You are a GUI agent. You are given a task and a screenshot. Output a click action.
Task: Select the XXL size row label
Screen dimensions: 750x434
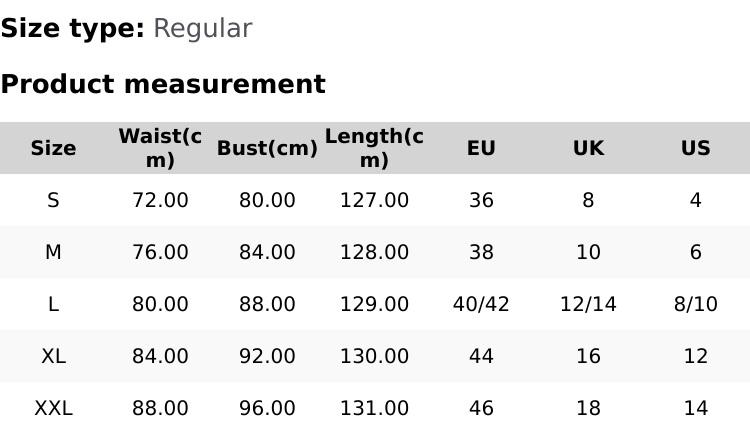tap(53, 408)
